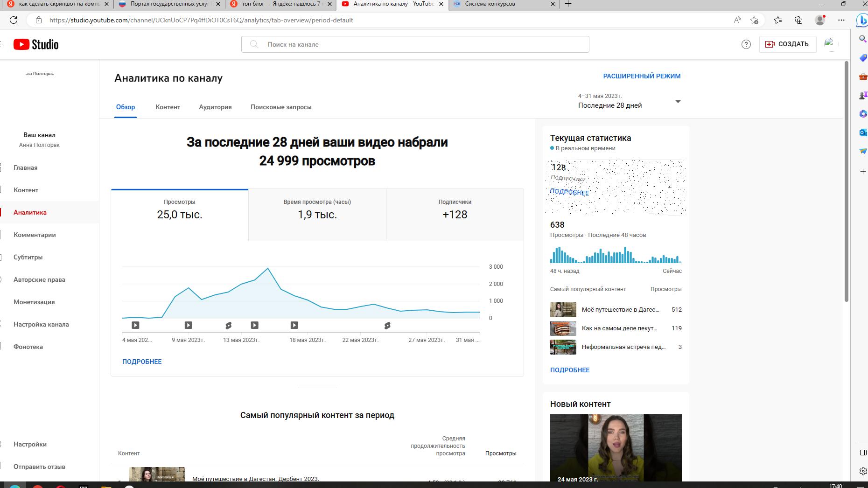This screenshot has height=488, width=868.
Task: Open account avatar in Studio header
Action: click(831, 44)
